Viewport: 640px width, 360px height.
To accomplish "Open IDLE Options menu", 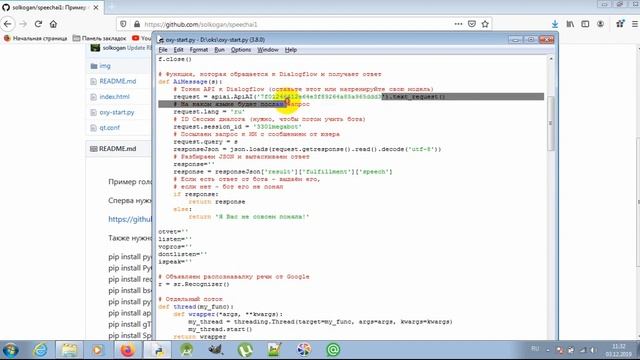I will click(241, 50).
